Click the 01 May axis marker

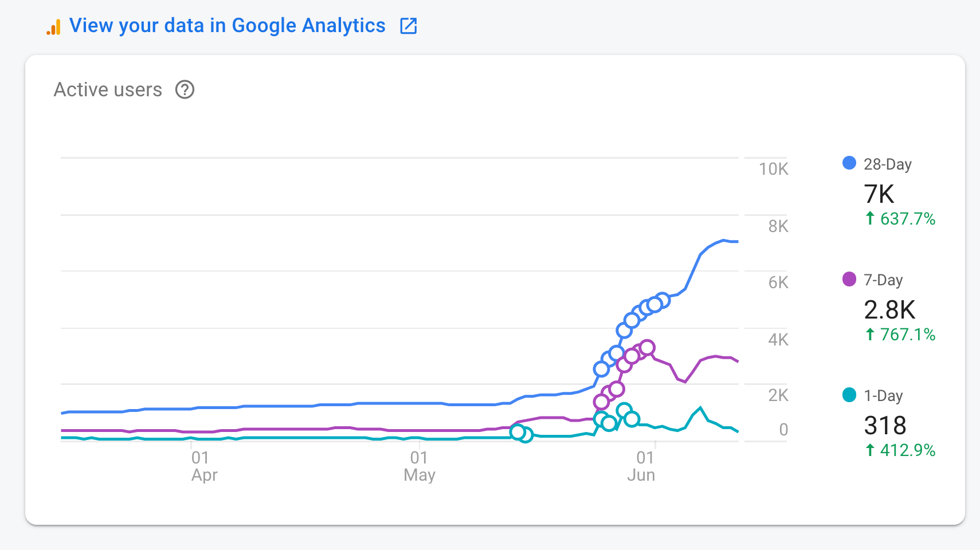click(420, 466)
